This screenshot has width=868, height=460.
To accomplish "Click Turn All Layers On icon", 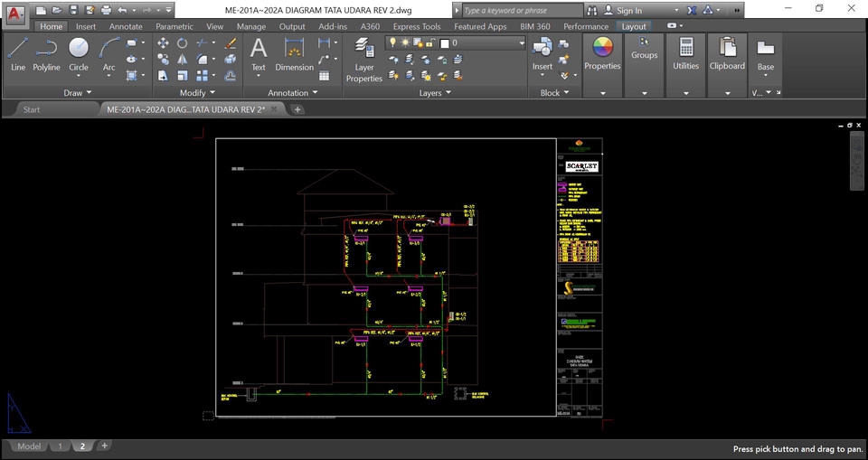I will click(393, 75).
